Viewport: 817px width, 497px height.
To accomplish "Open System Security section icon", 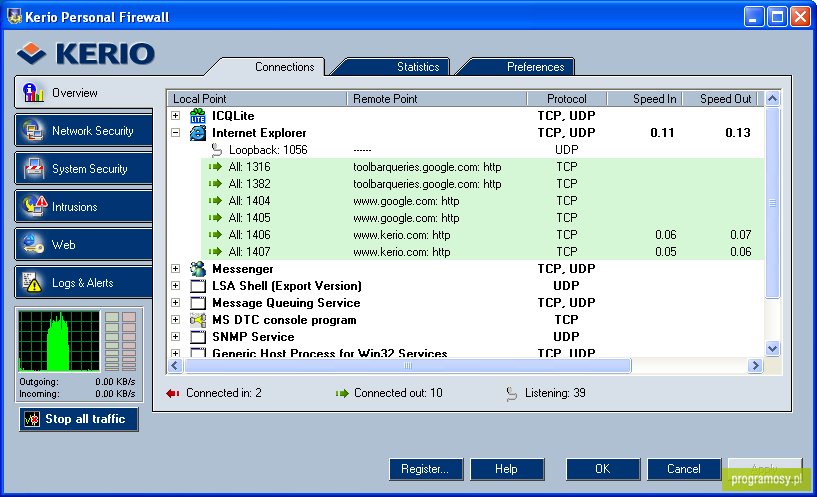I will [34, 169].
